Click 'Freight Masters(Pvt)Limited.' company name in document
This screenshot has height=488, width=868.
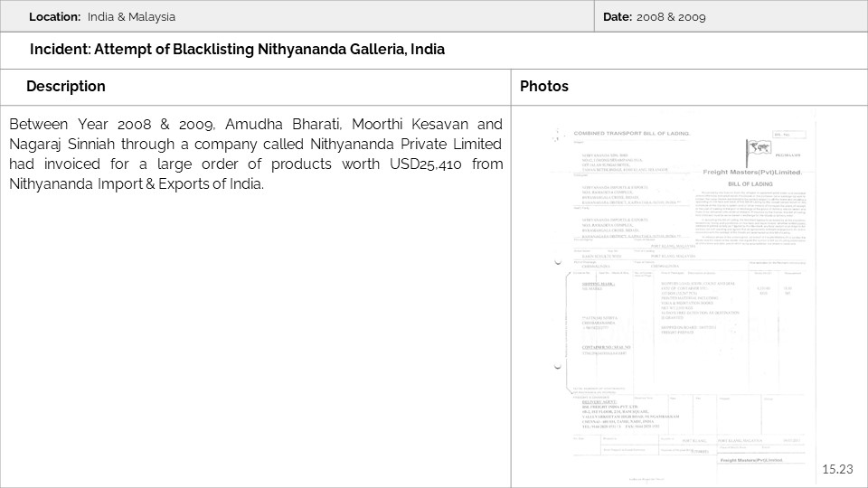point(752,172)
